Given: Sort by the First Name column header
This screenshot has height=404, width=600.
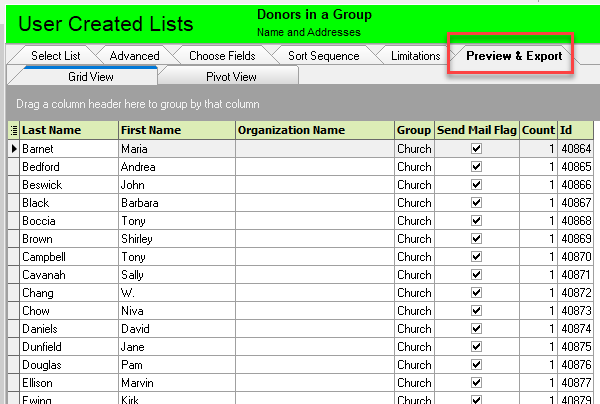Looking at the screenshot, I should tap(175, 130).
